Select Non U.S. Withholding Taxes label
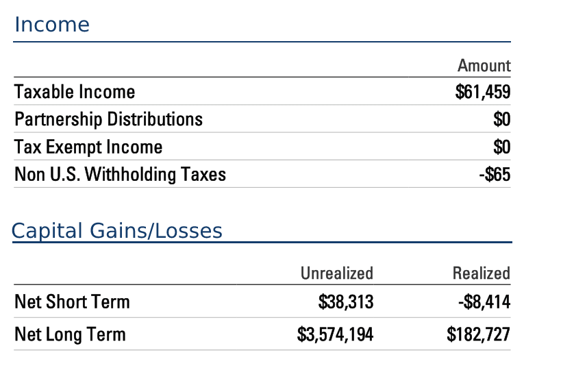Image resolution: width=561 pixels, height=392 pixels. point(121,174)
